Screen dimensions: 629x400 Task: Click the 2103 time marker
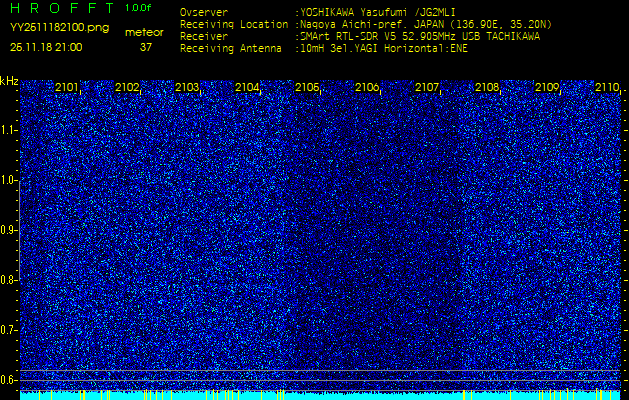[187, 87]
